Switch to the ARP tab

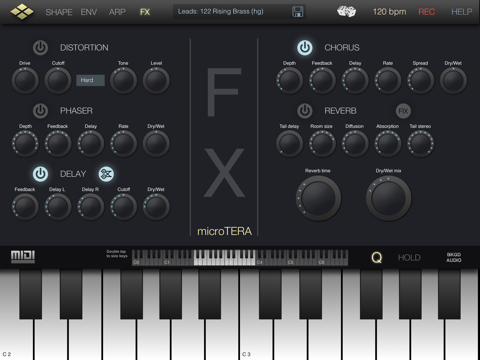[117, 12]
